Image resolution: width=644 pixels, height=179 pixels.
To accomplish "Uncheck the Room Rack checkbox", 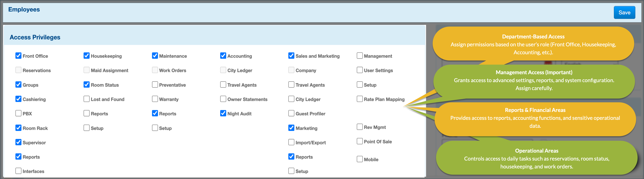I will click(18, 128).
